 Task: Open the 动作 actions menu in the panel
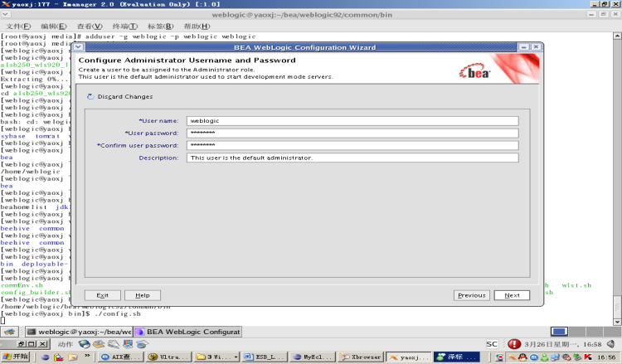(65, 344)
